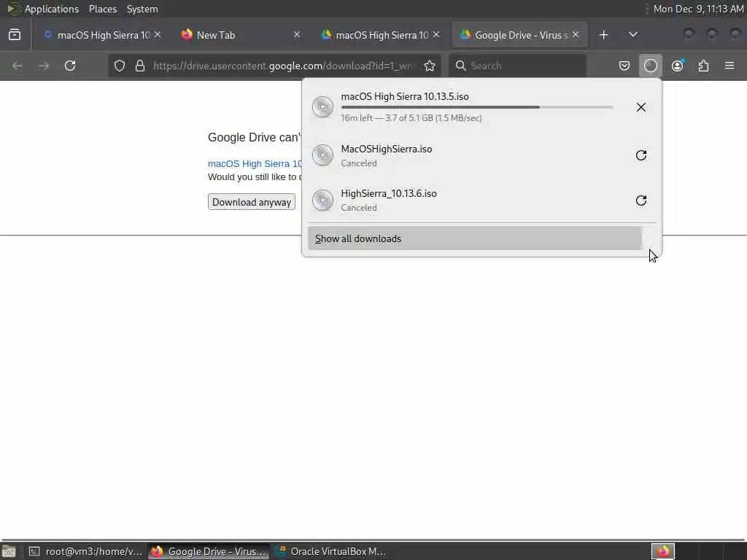Toggle the Downloads toolbar button
This screenshot has height=560, width=747.
(x=651, y=66)
